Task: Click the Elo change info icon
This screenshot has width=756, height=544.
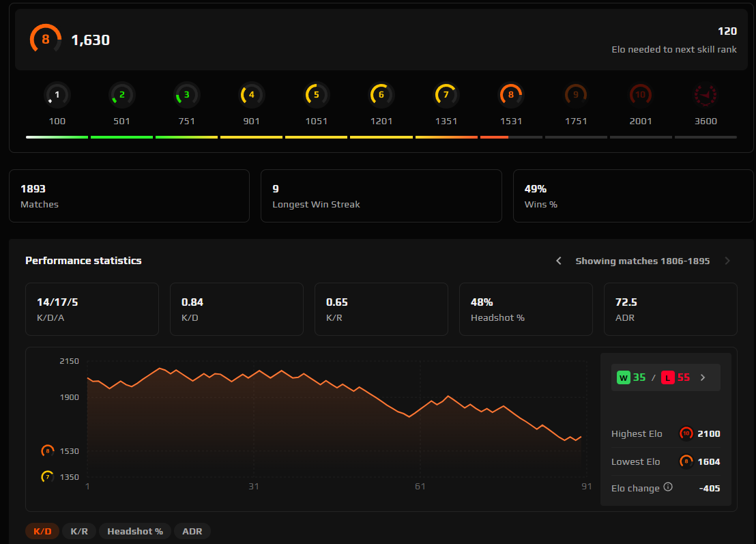Action: coord(668,487)
